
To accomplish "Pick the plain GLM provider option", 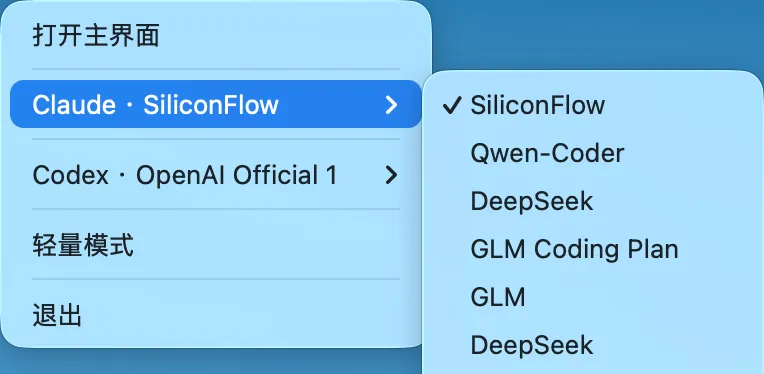I will click(592, 297).
